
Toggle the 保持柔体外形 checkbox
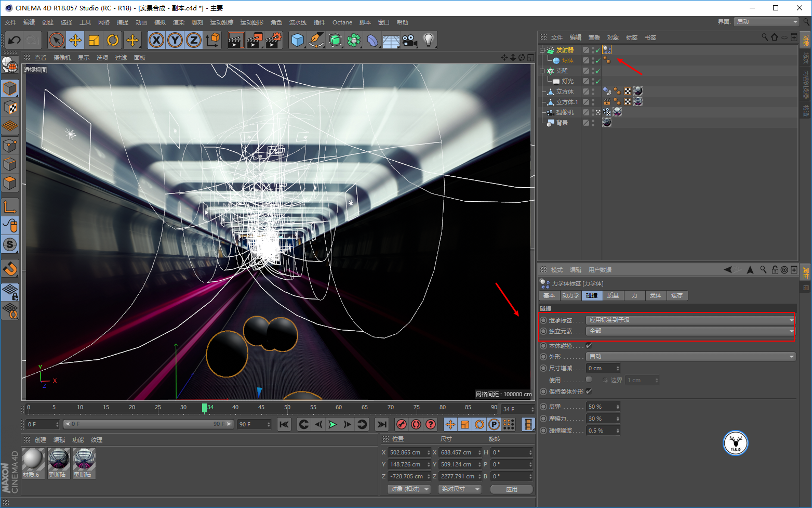[x=589, y=392]
